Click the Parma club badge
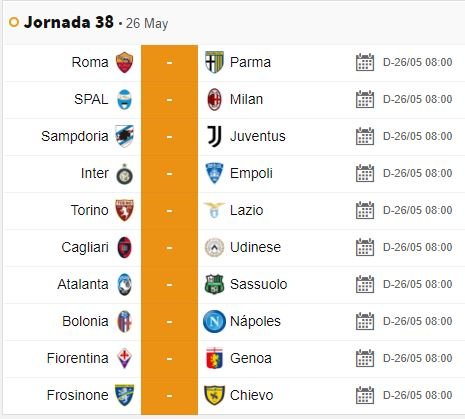 [x=214, y=62]
